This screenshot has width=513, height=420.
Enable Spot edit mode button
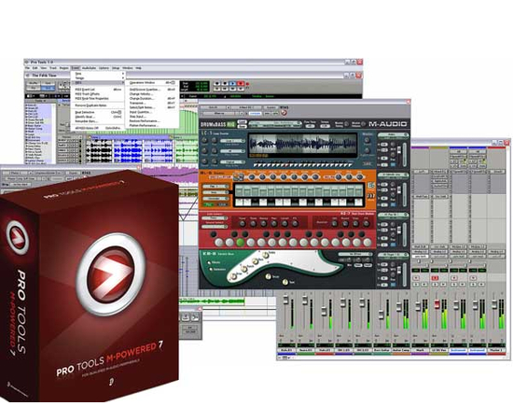coord(49,83)
